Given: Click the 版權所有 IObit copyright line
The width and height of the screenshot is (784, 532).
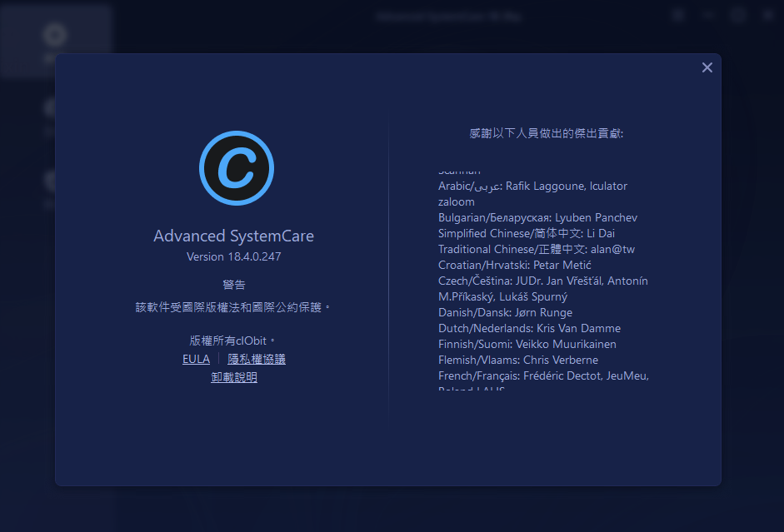Looking at the screenshot, I should click(232, 341).
